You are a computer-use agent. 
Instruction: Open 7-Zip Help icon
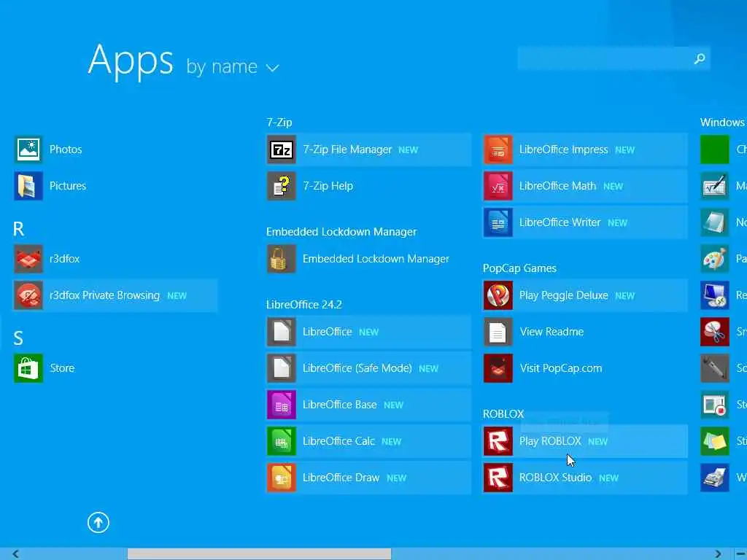(x=281, y=186)
